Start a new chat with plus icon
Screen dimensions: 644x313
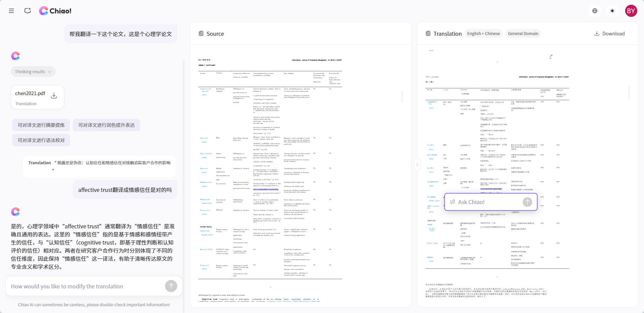pyautogui.click(x=28, y=11)
